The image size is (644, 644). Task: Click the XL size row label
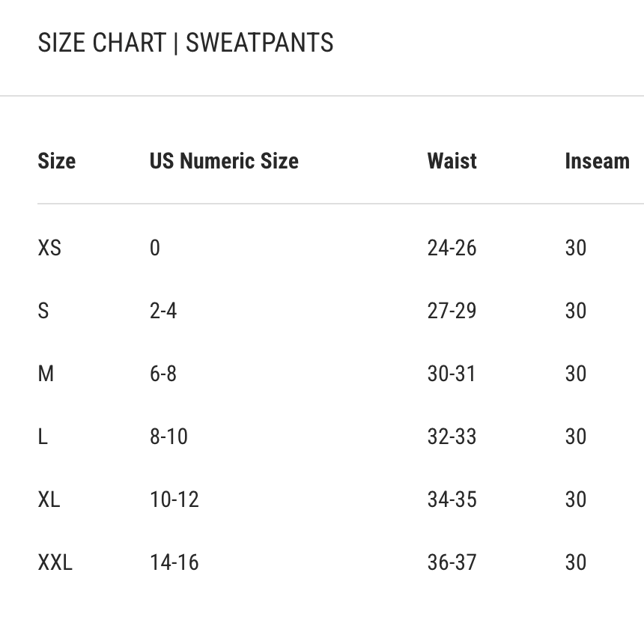[x=49, y=499]
